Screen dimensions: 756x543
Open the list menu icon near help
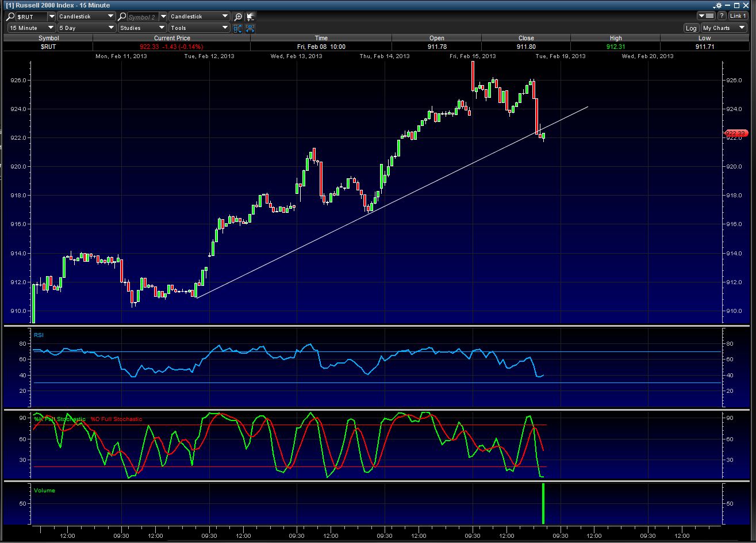coord(706,16)
